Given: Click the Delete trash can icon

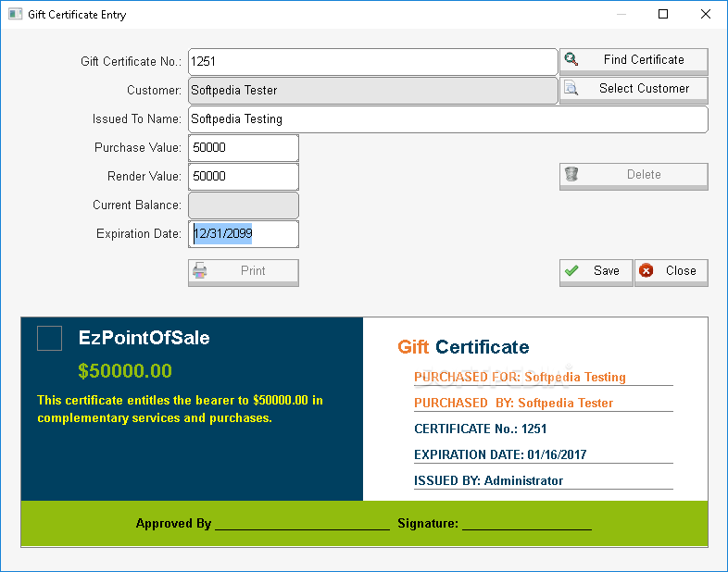Looking at the screenshot, I should [571, 174].
